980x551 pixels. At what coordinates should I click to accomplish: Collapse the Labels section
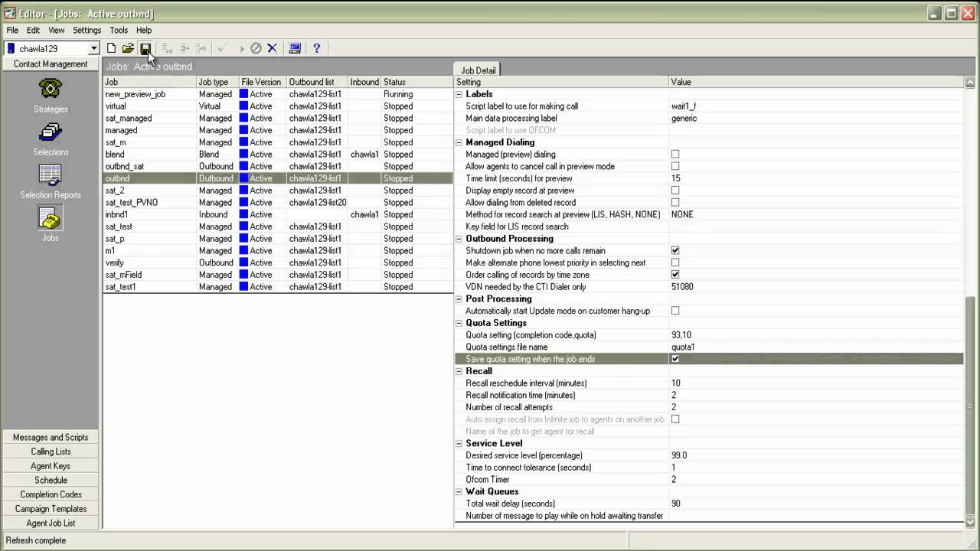tap(459, 94)
